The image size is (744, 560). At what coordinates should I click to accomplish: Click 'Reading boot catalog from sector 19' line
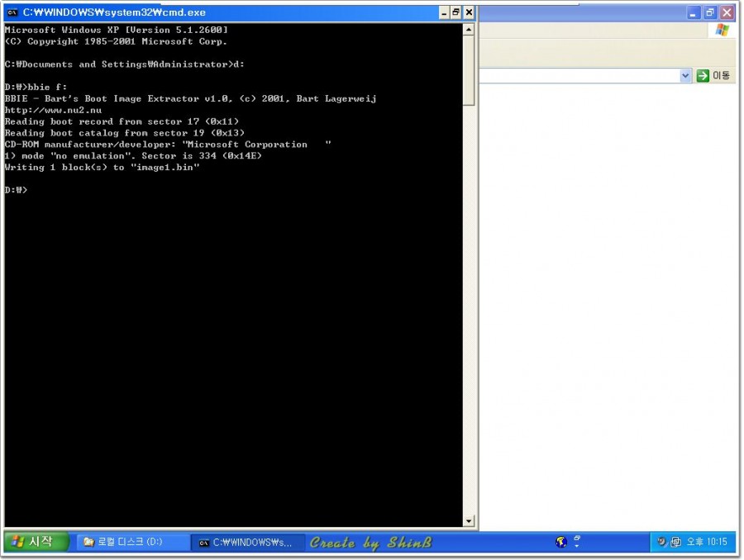click(x=124, y=133)
